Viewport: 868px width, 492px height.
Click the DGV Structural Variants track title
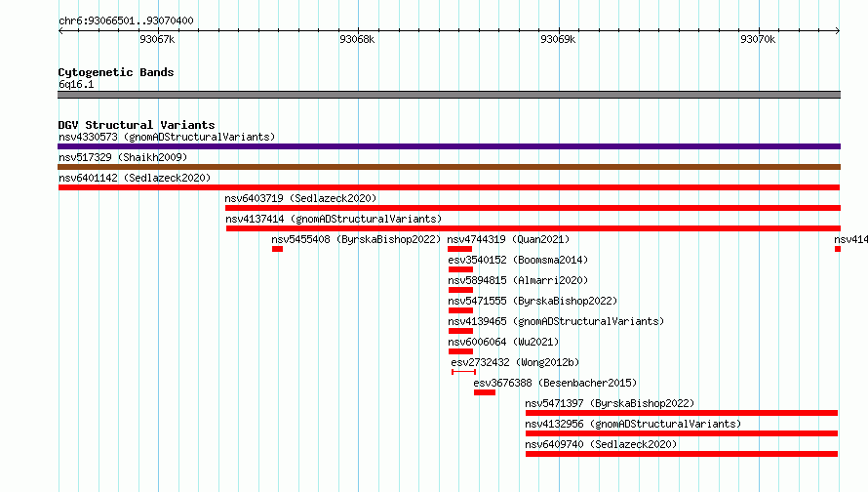pos(137,125)
